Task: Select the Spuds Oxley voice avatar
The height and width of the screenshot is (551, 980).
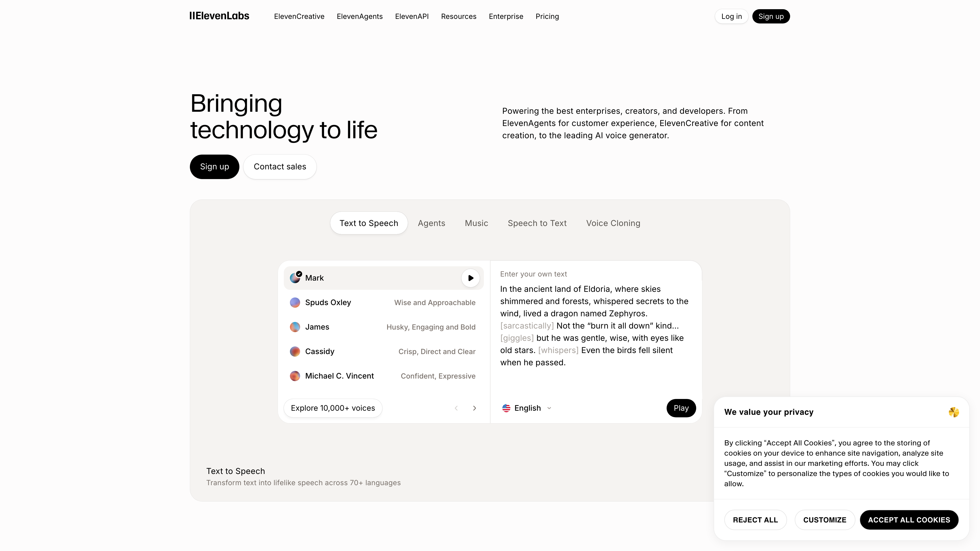Action: 295,302
